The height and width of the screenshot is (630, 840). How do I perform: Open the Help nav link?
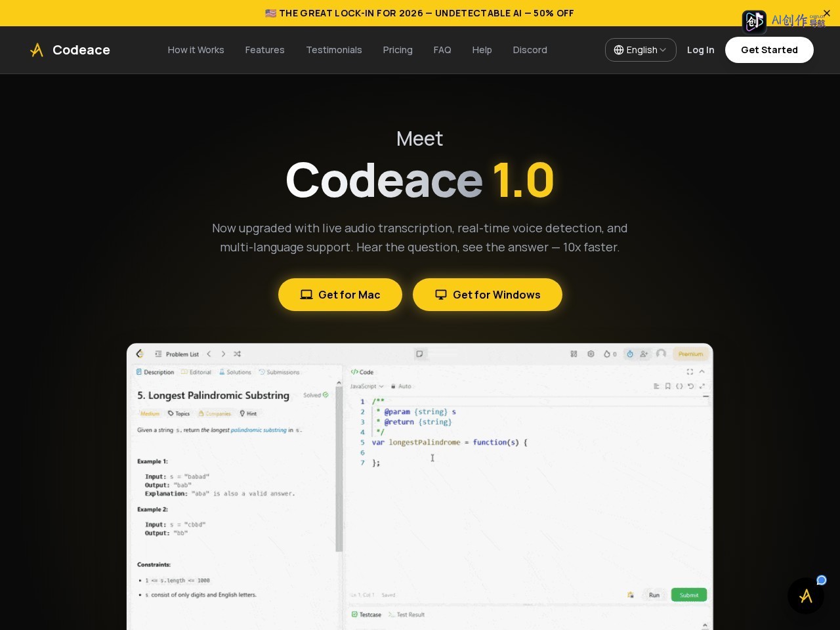pos(482,50)
